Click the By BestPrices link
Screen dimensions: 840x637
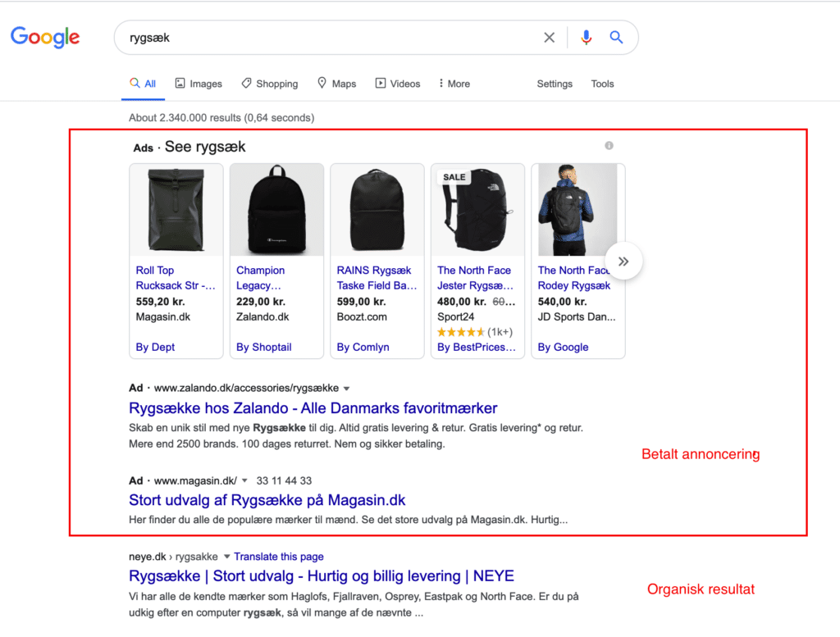tap(477, 347)
